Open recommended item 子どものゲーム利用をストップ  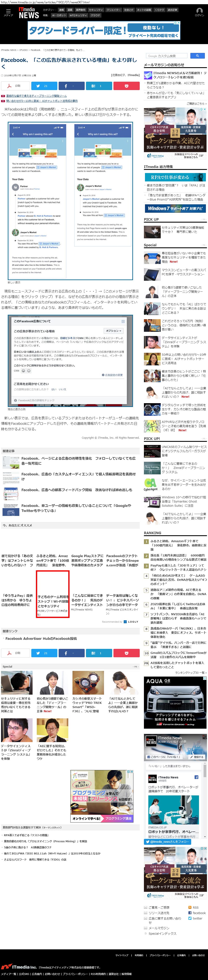[x=53, y=594]
